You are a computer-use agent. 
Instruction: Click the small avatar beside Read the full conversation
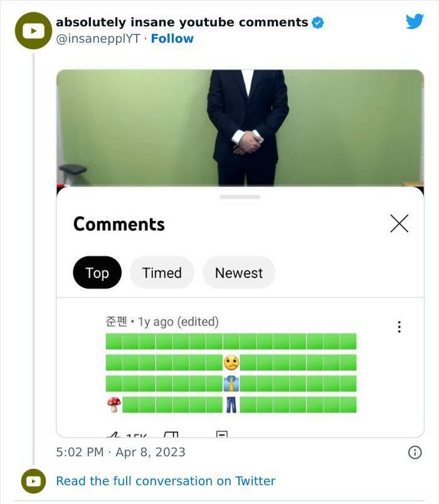[33, 481]
